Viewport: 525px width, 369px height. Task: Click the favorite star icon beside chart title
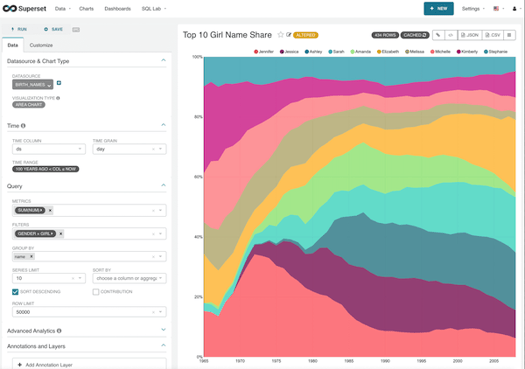pyautogui.click(x=281, y=35)
